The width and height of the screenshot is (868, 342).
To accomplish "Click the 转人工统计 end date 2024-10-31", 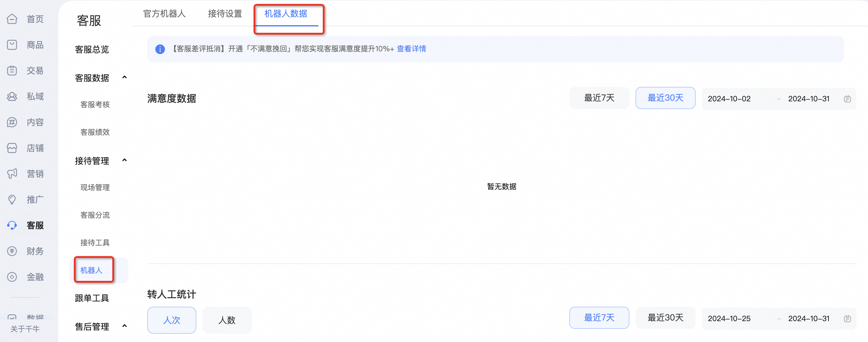I will click(809, 319).
